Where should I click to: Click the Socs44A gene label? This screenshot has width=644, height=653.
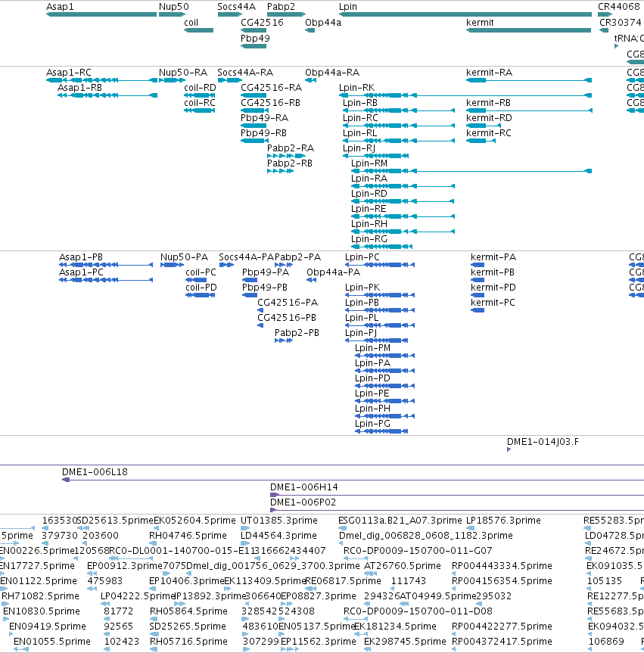[x=236, y=7]
